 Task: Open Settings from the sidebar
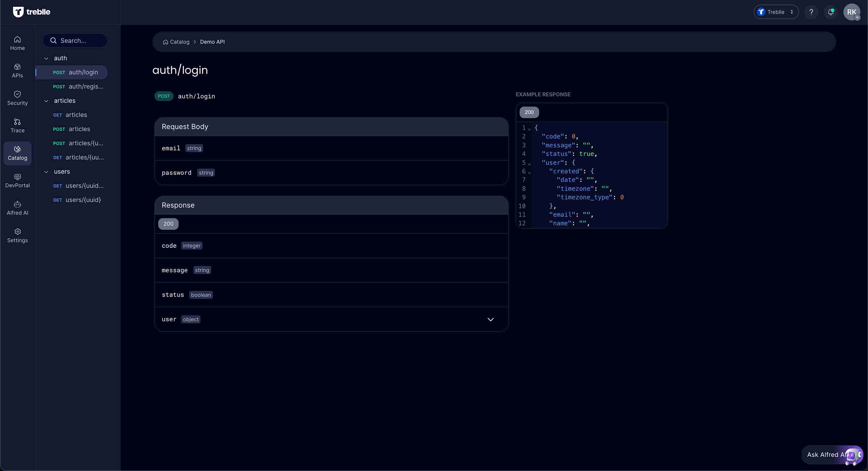point(17,235)
